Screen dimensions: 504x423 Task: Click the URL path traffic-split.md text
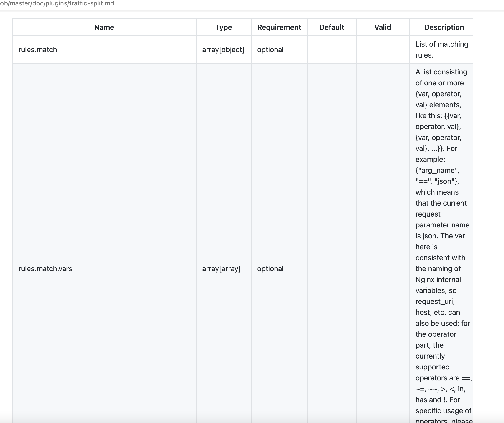(x=57, y=3)
